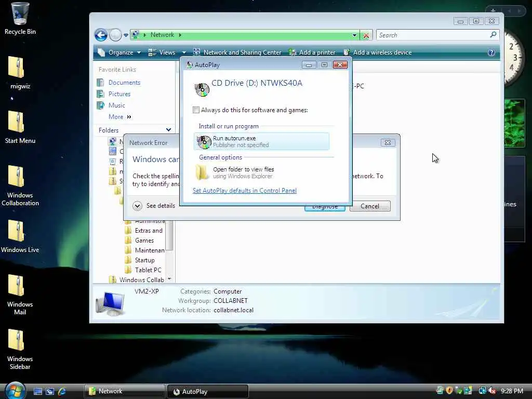Launch Internet Explorer from quick launch

click(62, 392)
